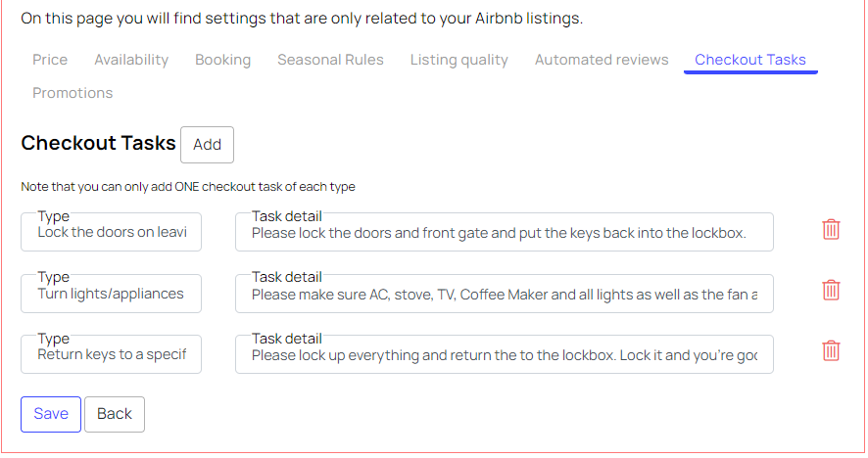Edit the lockbox return task detail field
Viewport: 868px width, 458px height.
tap(505, 354)
